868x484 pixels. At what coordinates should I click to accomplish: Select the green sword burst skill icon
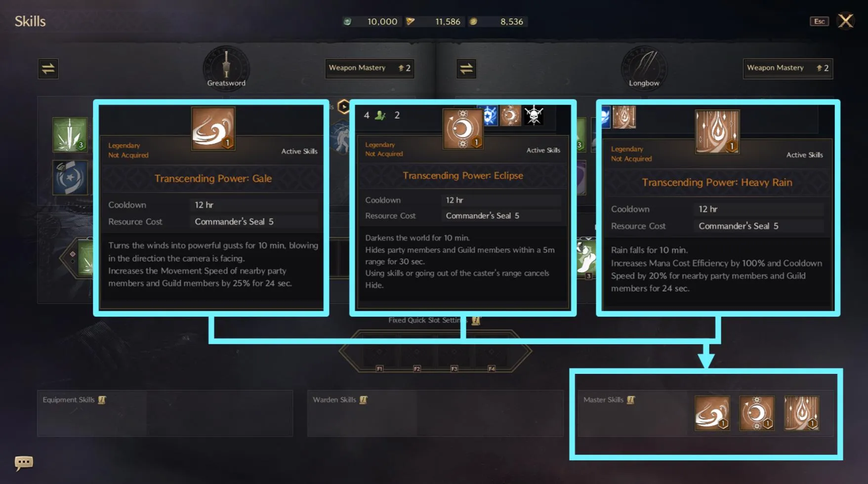pos(70,134)
